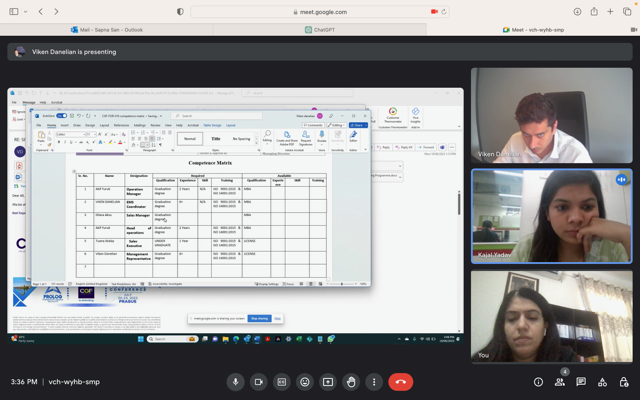
Task: Open the Activities panel icon
Action: pyautogui.click(x=602, y=382)
